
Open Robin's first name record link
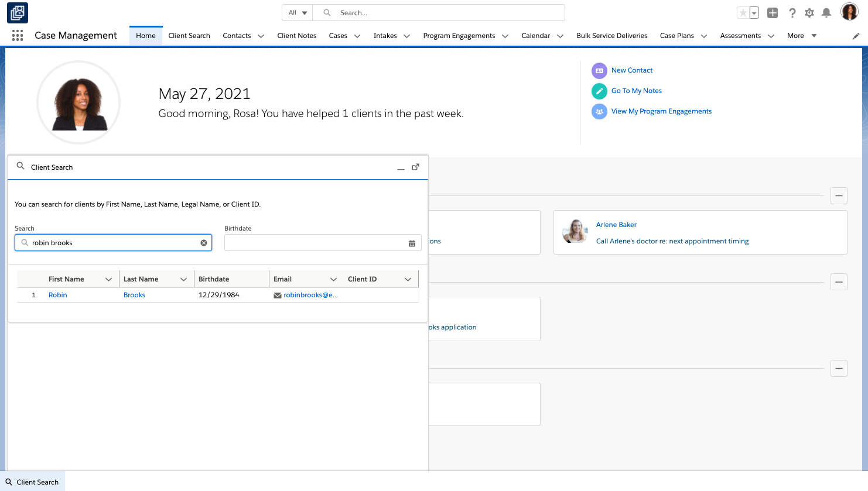(57, 295)
